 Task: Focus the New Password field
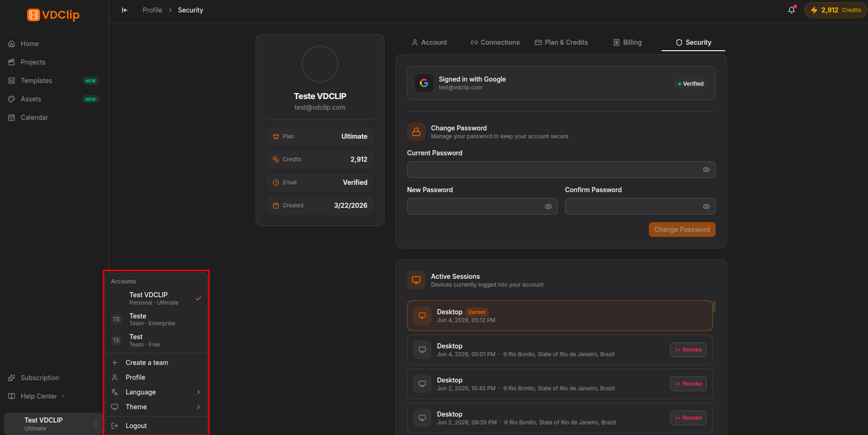pos(482,206)
